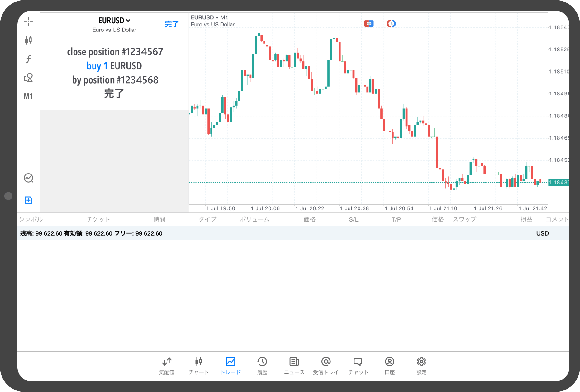Switch to the チャート tab

[199, 366]
